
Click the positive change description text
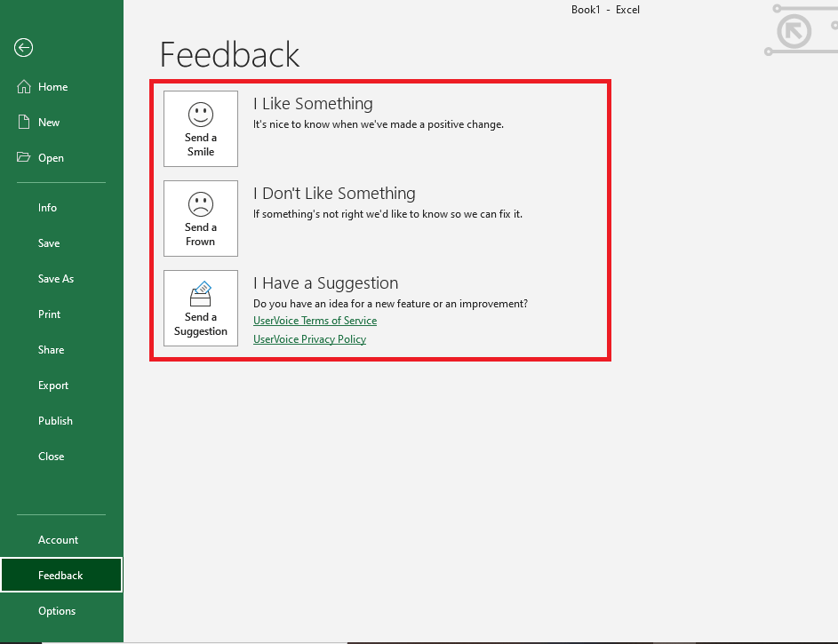(x=379, y=124)
